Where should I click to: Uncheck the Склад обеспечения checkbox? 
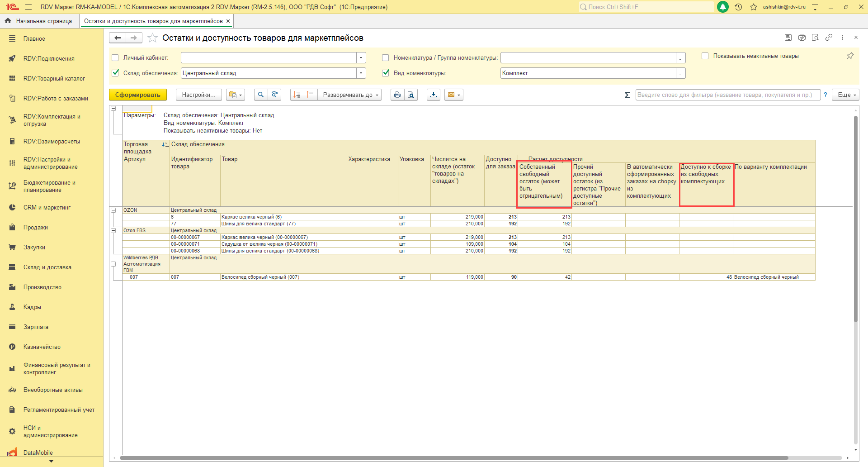point(115,73)
